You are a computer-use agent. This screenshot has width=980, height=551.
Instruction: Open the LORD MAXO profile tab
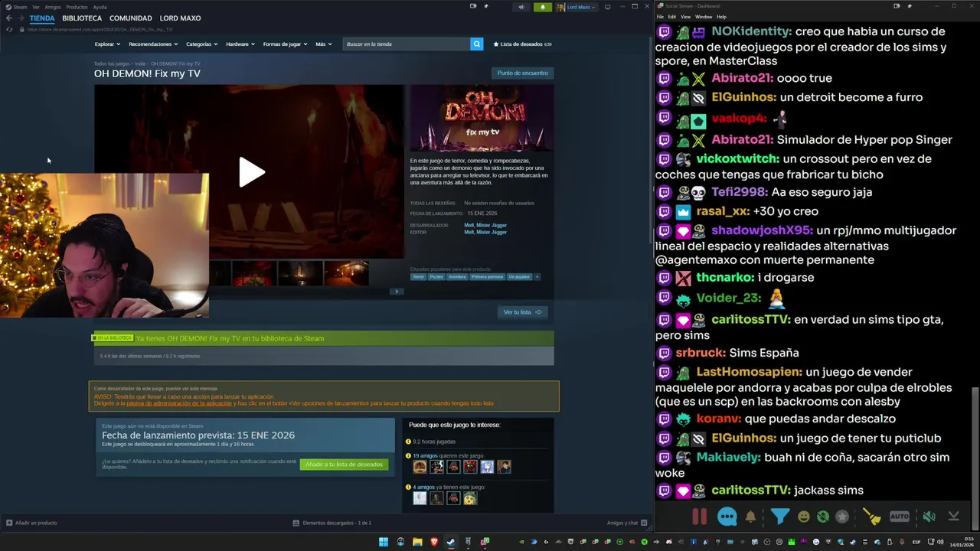pyautogui.click(x=180, y=18)
